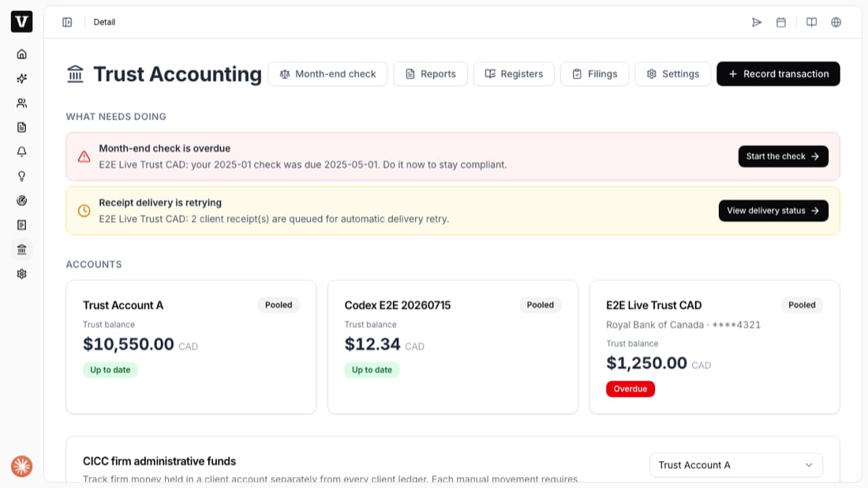Click the $10,550.00 balance

[129, 344]
